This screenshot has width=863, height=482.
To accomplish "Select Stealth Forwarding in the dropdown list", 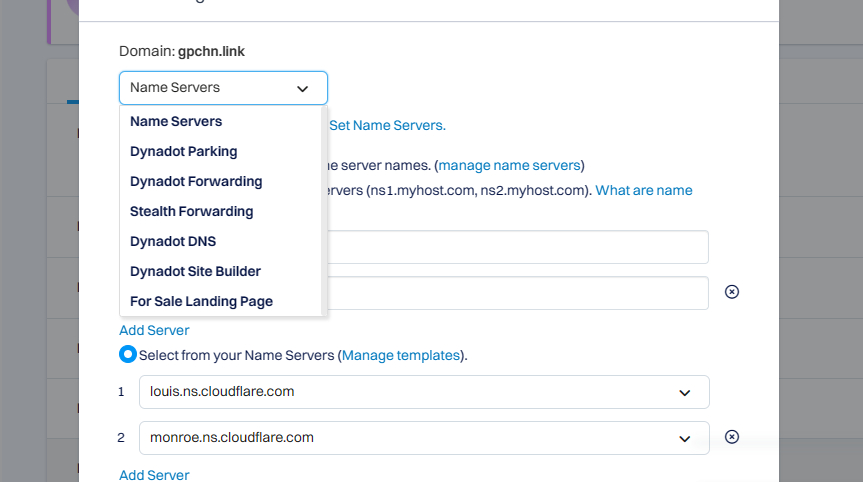I will pyautogui.click(x=192, y=212).
